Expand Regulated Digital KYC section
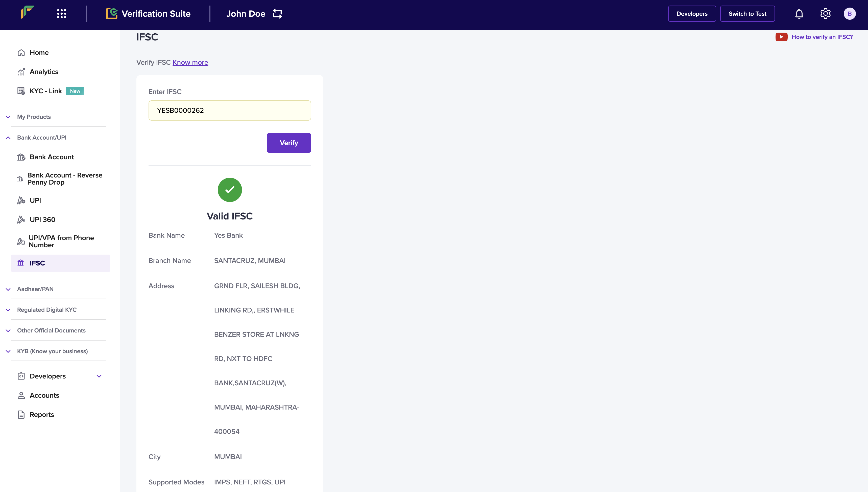Image resolution: width=868 pixels, height=492 pixels. click(8, 310)
